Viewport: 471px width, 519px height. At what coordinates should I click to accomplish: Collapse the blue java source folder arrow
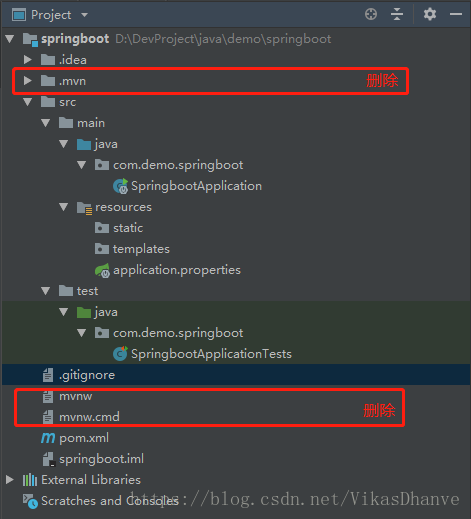pyautogui.click(x=64, y=144)
